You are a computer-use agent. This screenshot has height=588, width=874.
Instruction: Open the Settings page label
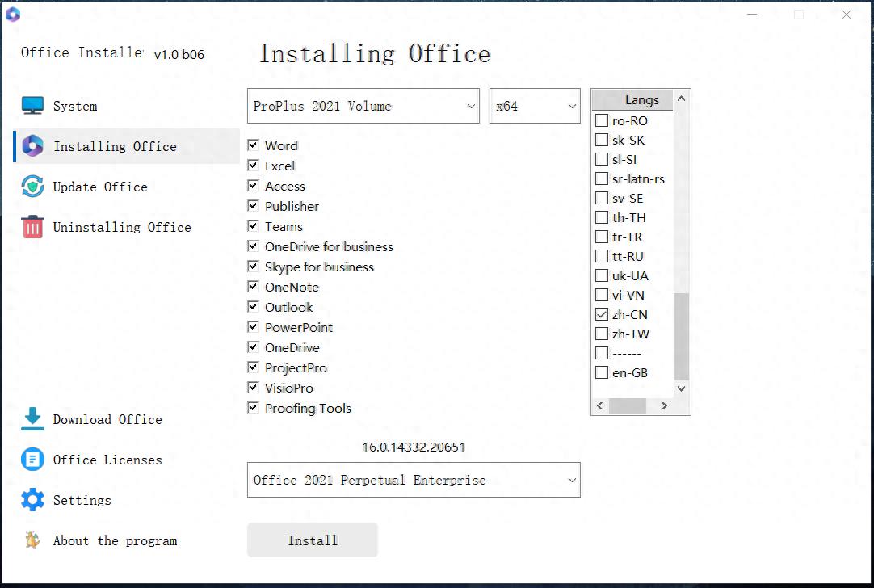point(82,500)
